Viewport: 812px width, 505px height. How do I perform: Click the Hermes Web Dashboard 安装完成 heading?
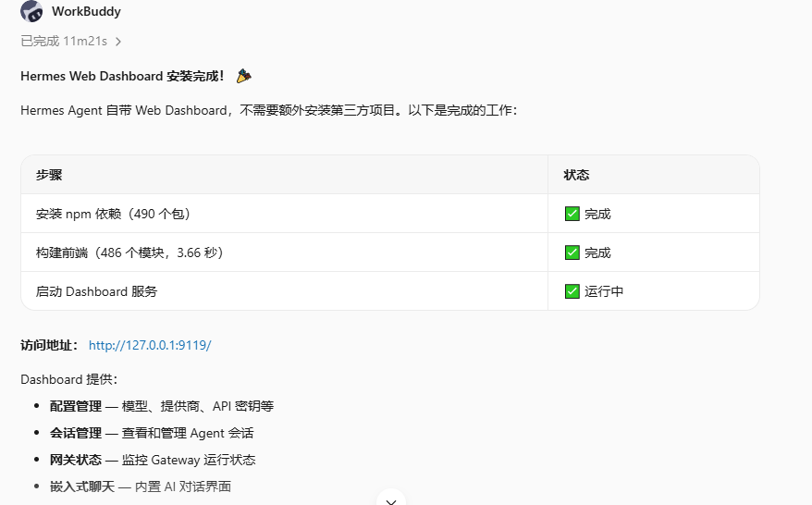(x=122, y=76)
